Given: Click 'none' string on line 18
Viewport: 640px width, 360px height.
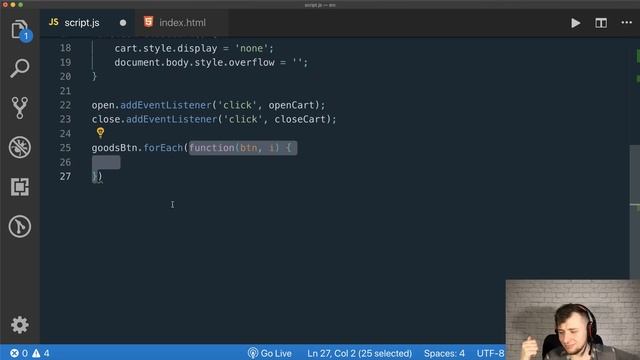Looking at the screenshot, I should (x=251, y=48).
